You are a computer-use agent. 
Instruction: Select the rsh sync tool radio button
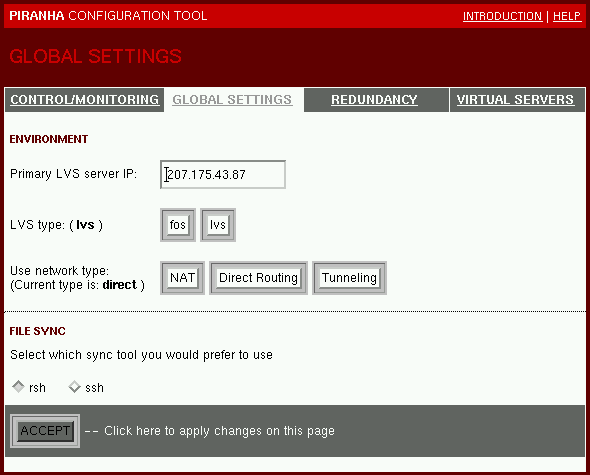tap(18, 387)
